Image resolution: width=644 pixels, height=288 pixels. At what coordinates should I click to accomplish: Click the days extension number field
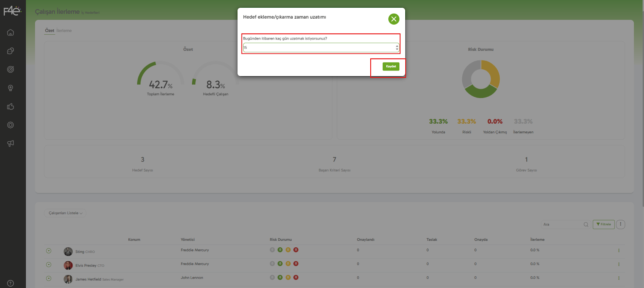point(319,48)
